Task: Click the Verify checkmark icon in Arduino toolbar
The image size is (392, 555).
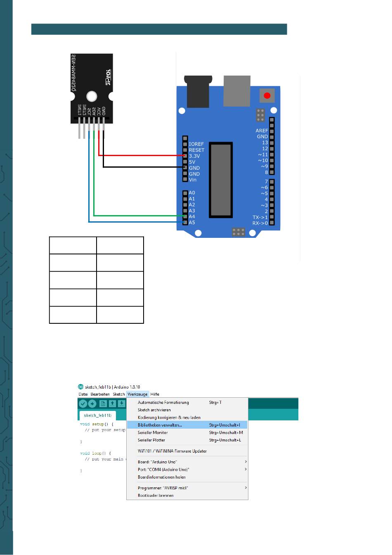Action: pos(83,403)
